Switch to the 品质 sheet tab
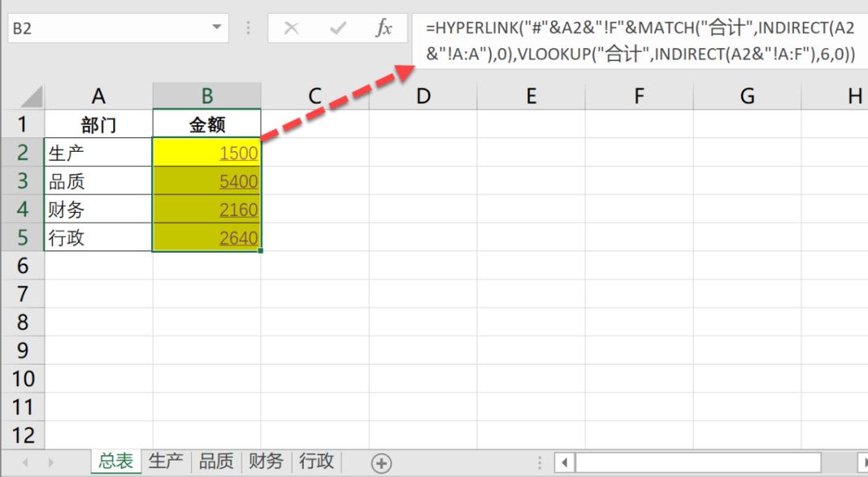Viewport: 868px width, 477px height. 215,461
